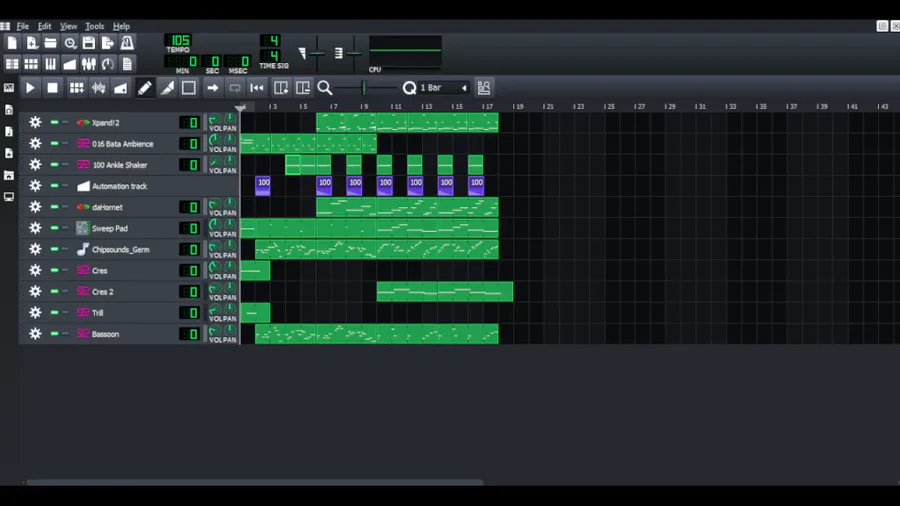
Task: Toggle loop points button
Action: (235, 88)
